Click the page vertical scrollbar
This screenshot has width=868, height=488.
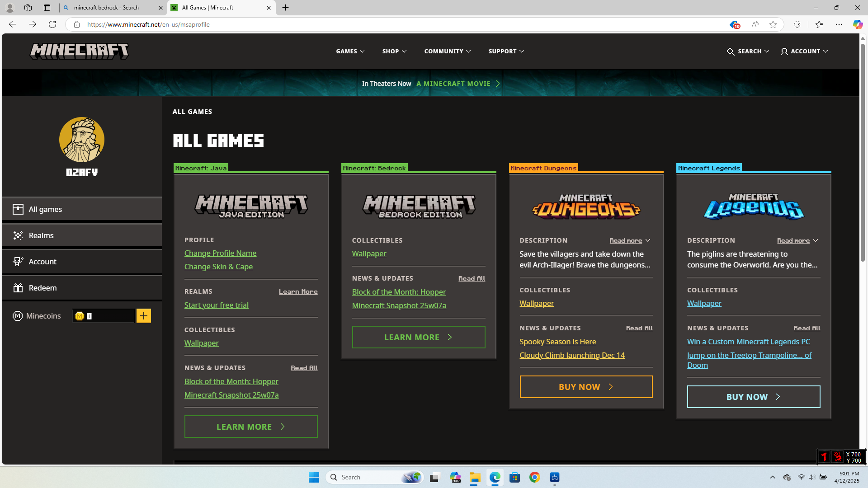point(863,154)
